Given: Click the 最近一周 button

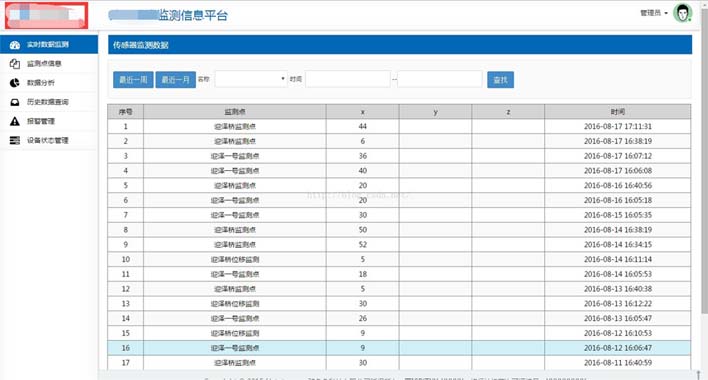Looking at the screenshot, I should click(x=133, y=80).
